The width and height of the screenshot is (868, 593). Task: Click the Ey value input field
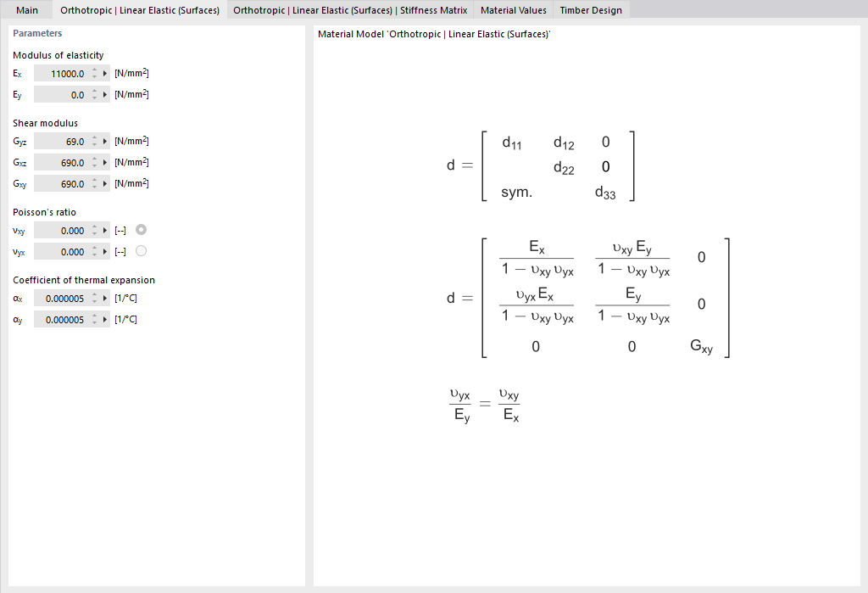pos(64,94)
